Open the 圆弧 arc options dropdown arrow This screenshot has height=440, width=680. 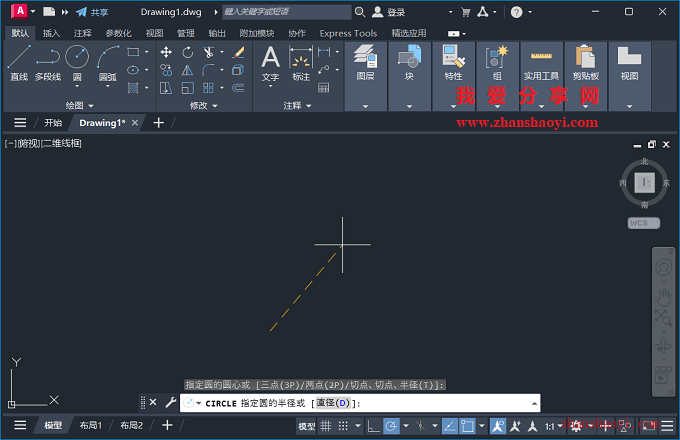[x=108, y=86]
